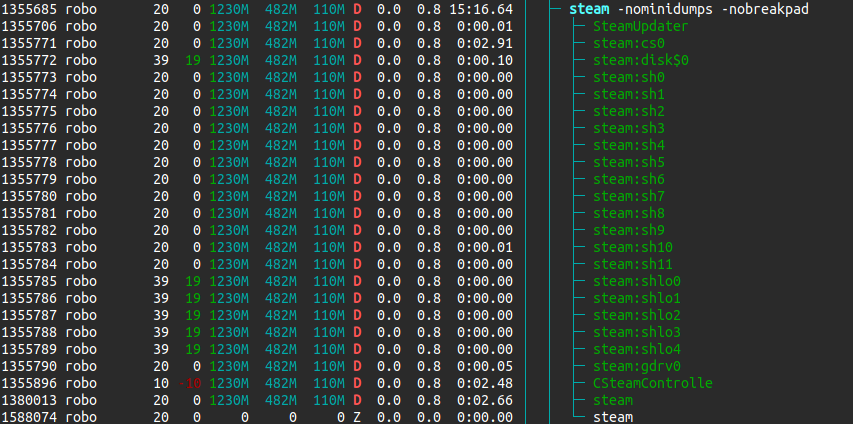Click PID 1380013
This screenshot has width=853, height=424.
pos(29,400)
